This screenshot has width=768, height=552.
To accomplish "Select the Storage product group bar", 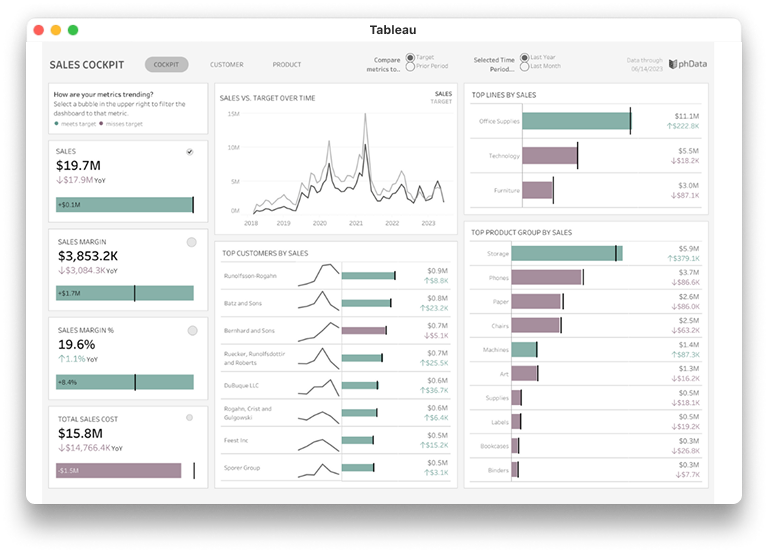I will coord(567,253).
